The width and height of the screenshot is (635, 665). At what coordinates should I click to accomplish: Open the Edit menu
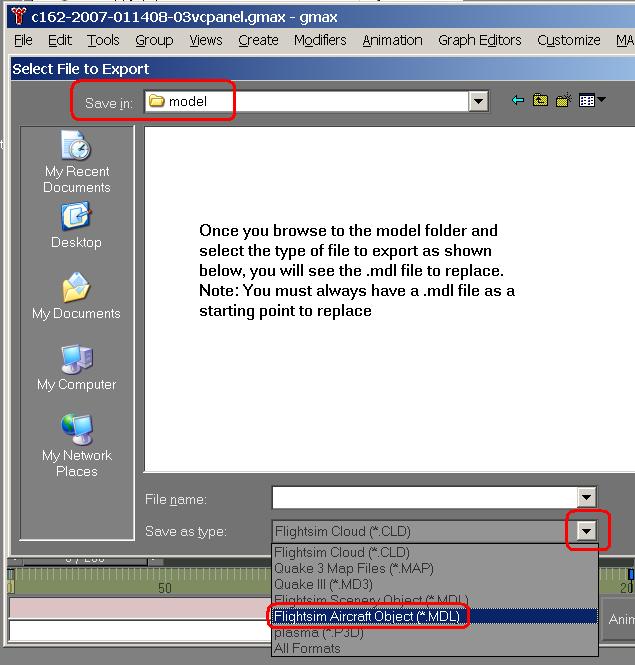click(x=59, y=40)
